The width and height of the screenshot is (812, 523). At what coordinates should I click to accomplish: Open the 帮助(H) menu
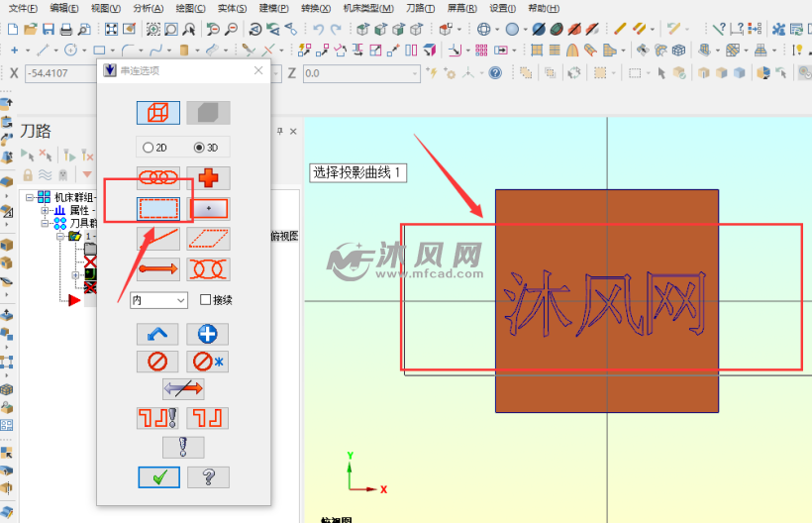pos(544,8)
